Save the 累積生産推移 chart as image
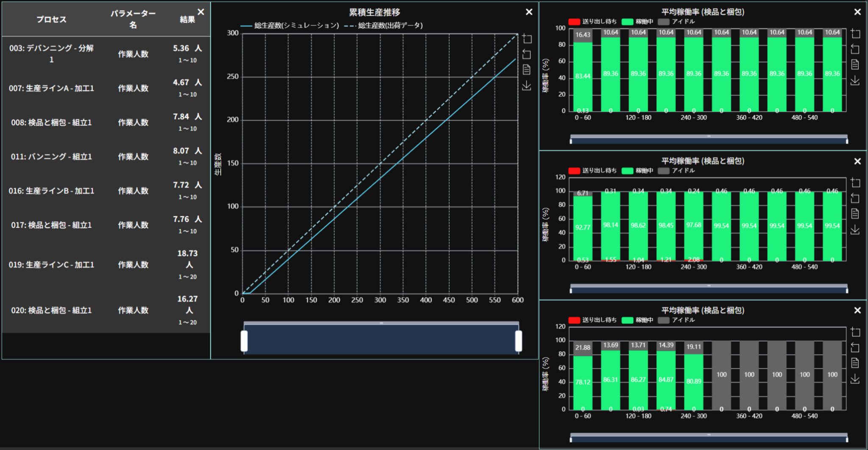This screenshot has width=868, height=450. (x=527, y=86)
